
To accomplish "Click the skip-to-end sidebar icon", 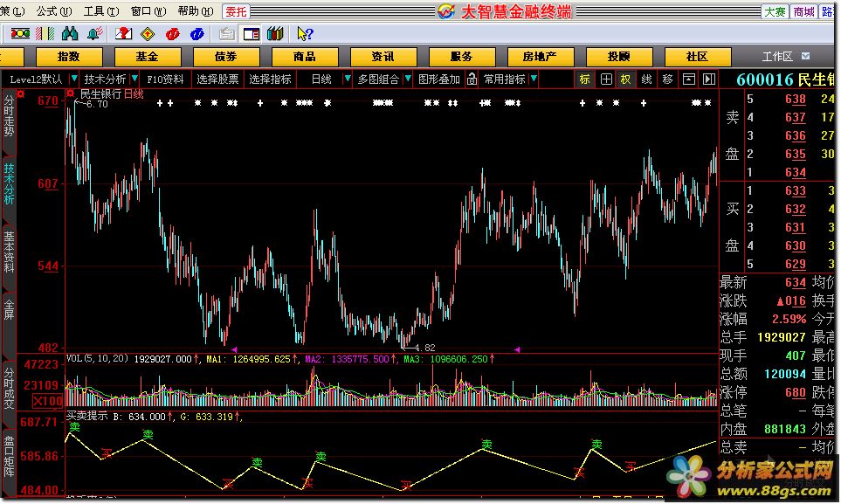I will (709, 79).
